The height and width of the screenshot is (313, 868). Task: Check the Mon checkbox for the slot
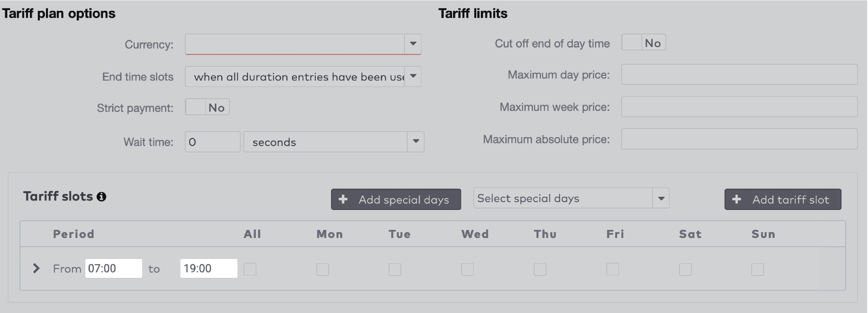pos(323,269)
